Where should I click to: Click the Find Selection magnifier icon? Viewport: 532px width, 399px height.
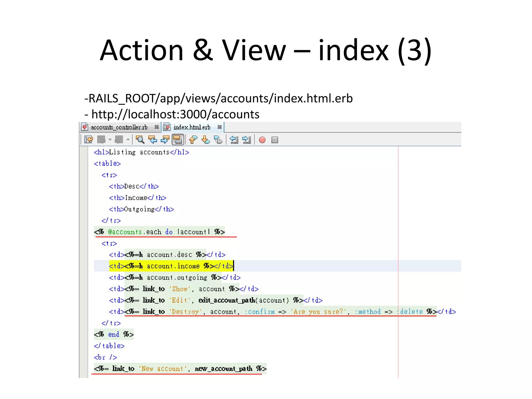(x=140, y=140)
